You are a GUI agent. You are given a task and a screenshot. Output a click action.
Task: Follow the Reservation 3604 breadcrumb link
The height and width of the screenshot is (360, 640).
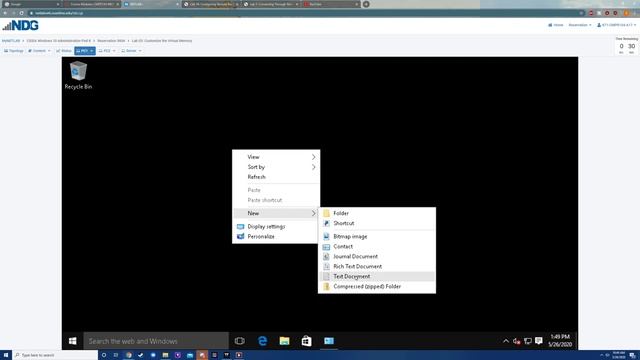[x=111, y=41]
